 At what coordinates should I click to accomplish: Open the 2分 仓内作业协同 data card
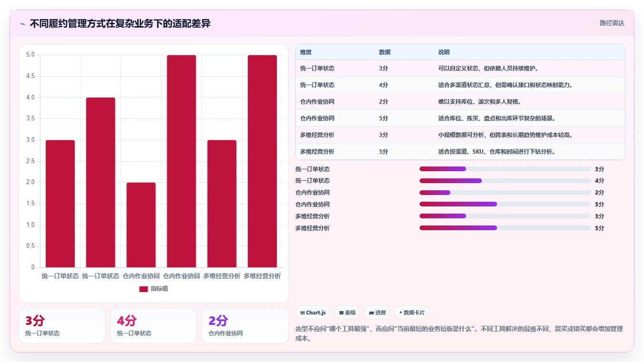(245, 325)
